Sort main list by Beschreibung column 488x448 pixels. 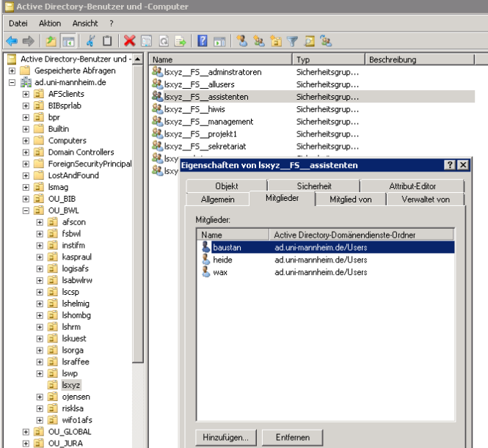420,59
